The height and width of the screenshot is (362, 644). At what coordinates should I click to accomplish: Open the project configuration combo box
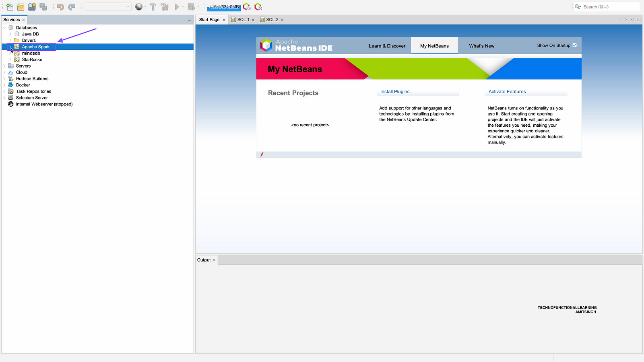[x=108, y=7]
